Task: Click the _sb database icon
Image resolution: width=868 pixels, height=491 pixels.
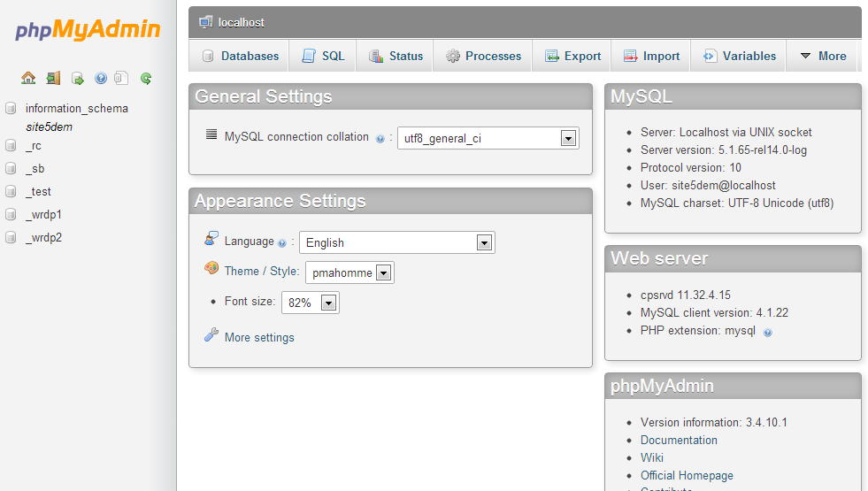Action: (x=11, y=168)
